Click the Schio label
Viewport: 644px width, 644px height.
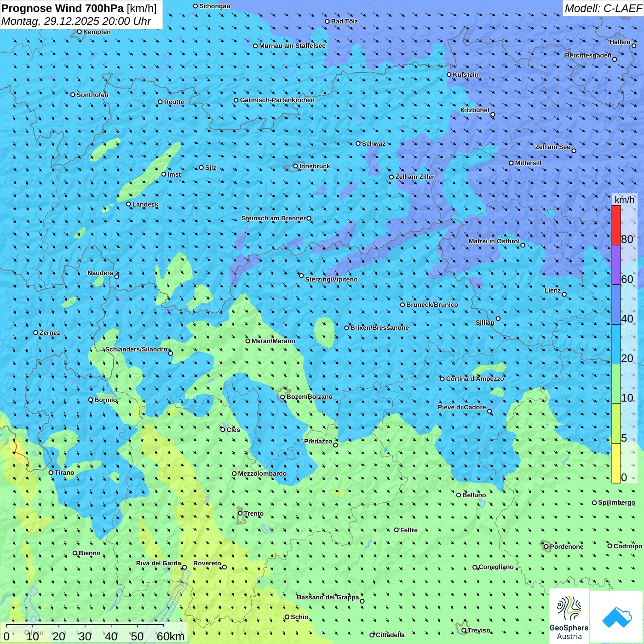299,617
